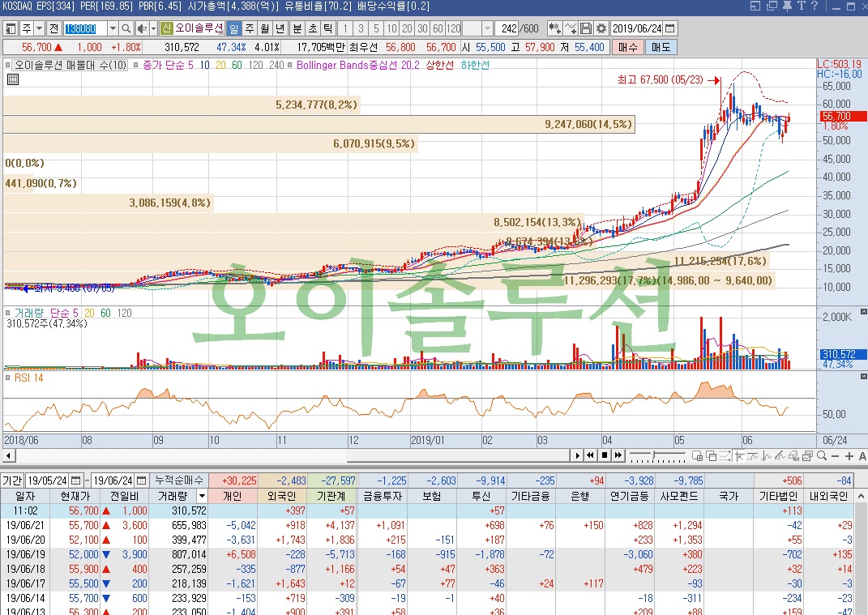
Task: Select the 월 (monthly) period toggle
Action: click(x=265, y=28)
